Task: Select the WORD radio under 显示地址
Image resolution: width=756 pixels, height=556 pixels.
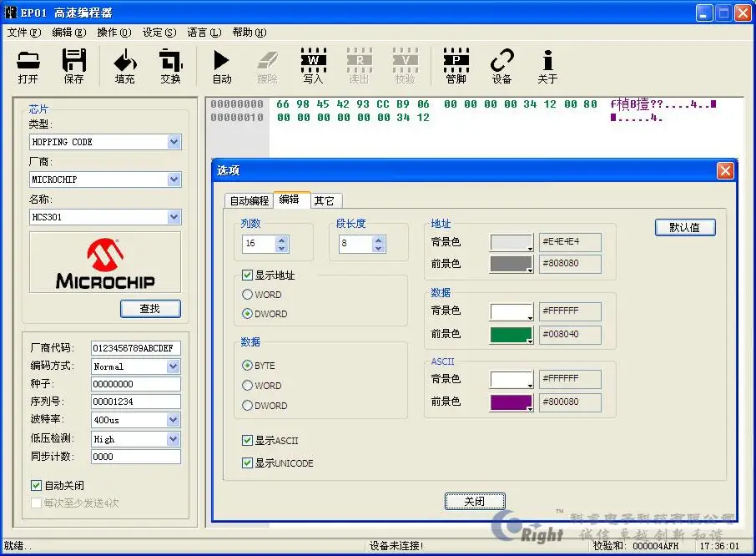Action: coord(247,294)
